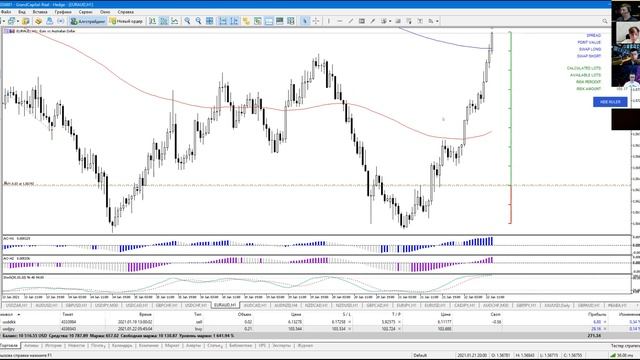Open the chart templates icon
The height and width of the screenshot is (360, 640).
click(269, 21)
